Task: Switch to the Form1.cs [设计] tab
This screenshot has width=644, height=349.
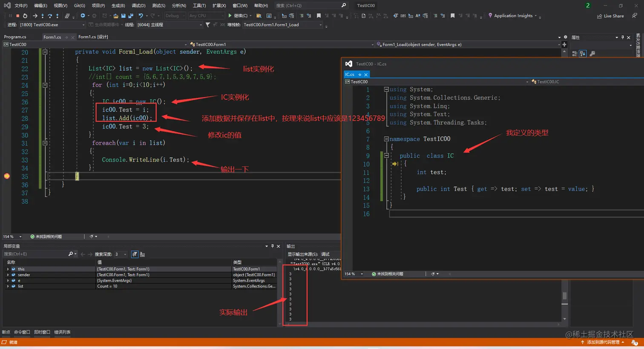Action: (x=93, y=37)
